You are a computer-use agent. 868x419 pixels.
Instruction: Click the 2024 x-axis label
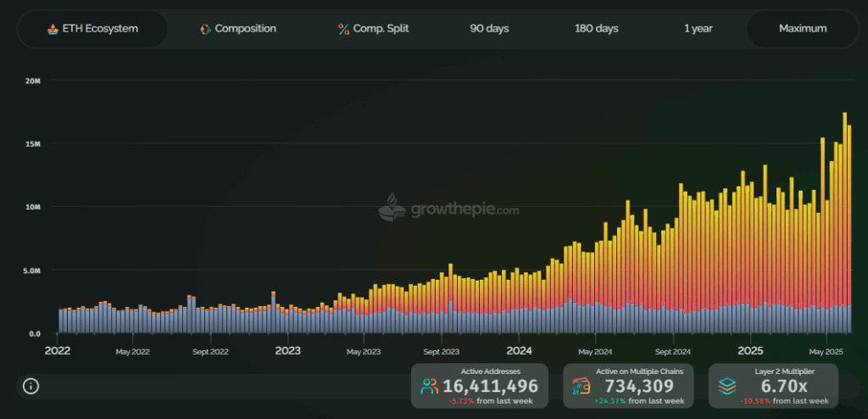[519, 351]
